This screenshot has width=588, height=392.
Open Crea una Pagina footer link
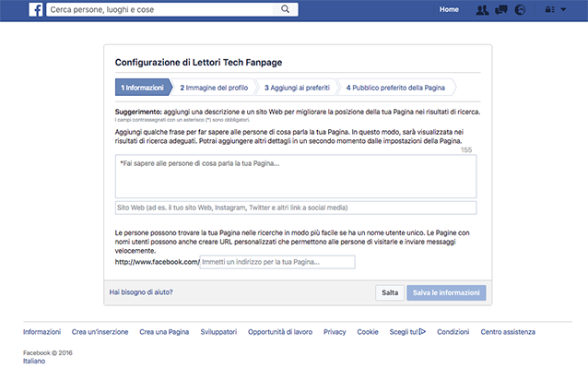(x=164, y=332)
